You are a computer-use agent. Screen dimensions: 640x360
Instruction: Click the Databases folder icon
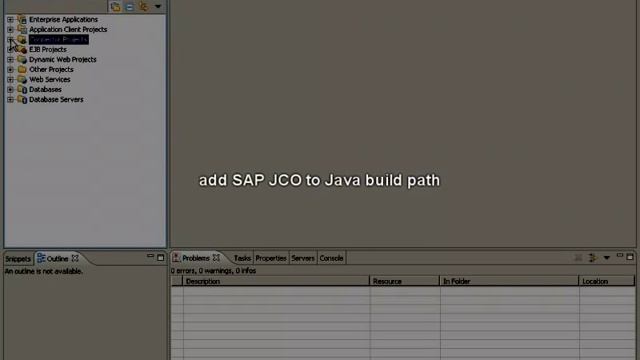22,89
